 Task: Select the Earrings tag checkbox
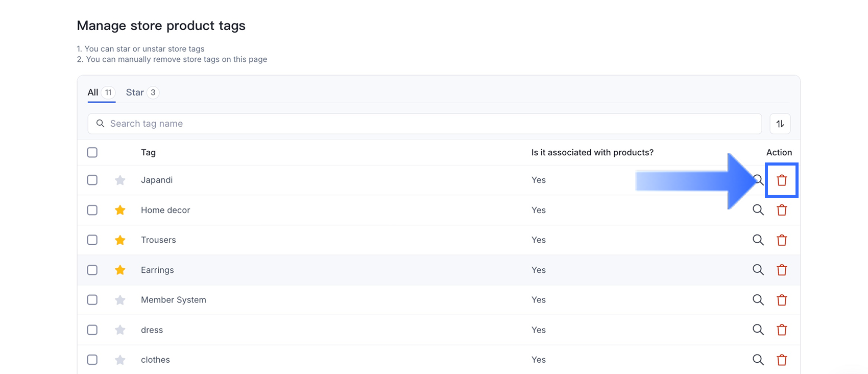pos(92,270)
